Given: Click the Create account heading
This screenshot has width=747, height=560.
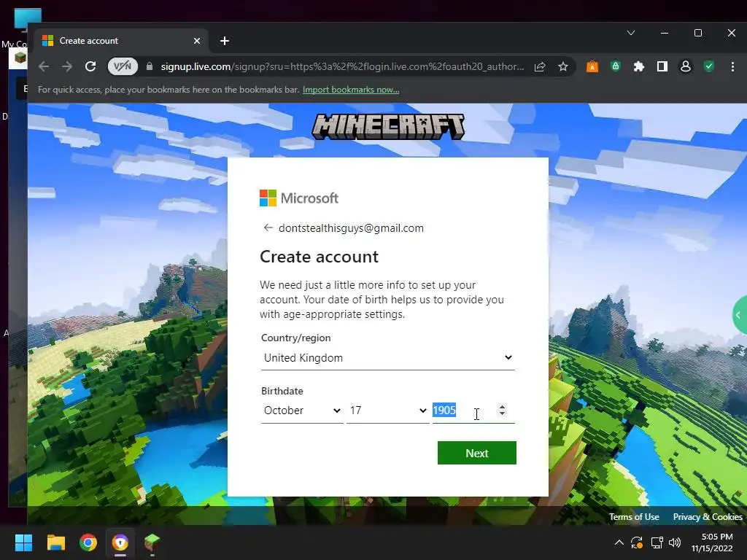Looking at the screenshot, I should (320, 257).
